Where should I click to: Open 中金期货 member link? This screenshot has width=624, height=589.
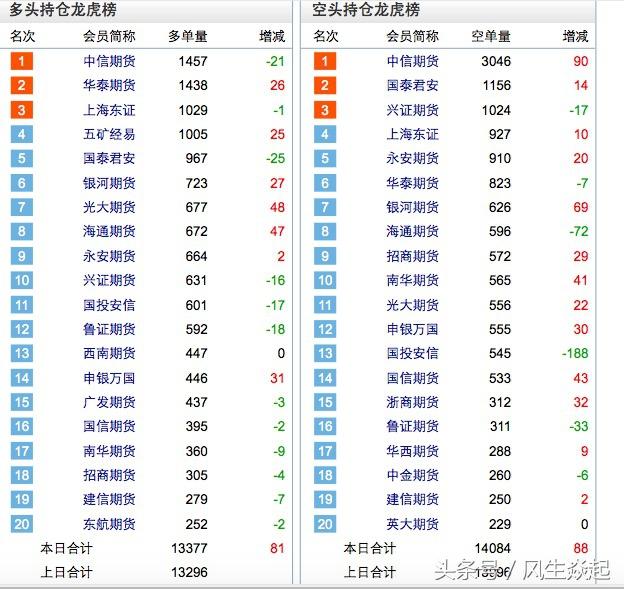coord(412,475)
